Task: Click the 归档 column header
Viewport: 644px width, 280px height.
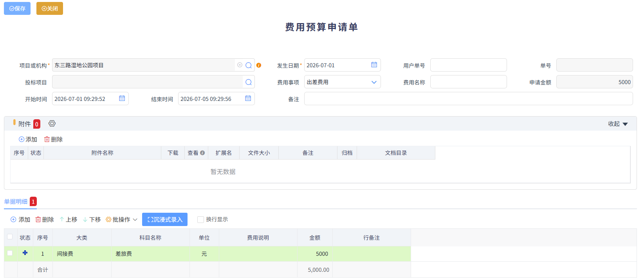Action: (347, 153)
